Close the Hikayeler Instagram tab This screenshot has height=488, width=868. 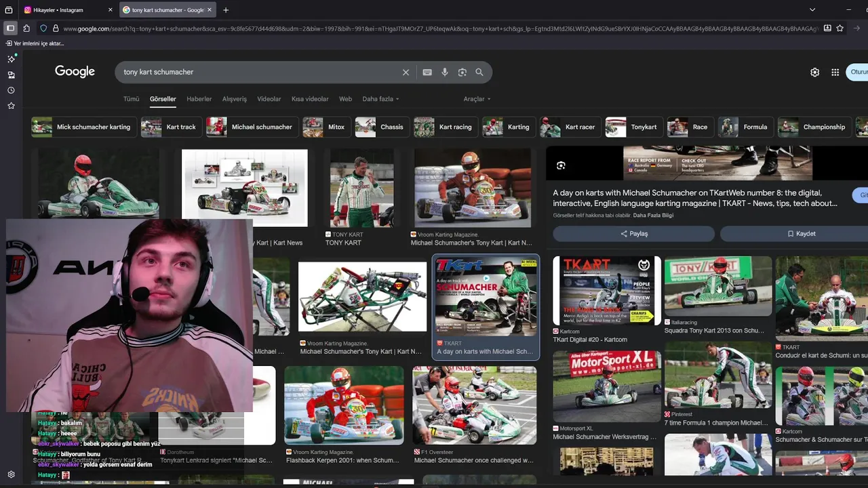111,10
